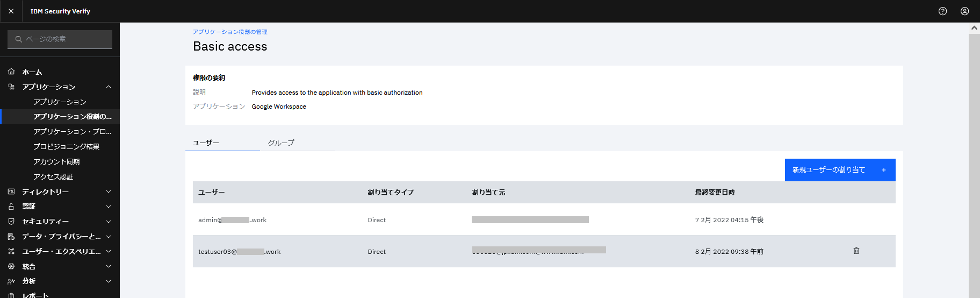
Task: Click ユーザー column header
Action: coord(211,192)
